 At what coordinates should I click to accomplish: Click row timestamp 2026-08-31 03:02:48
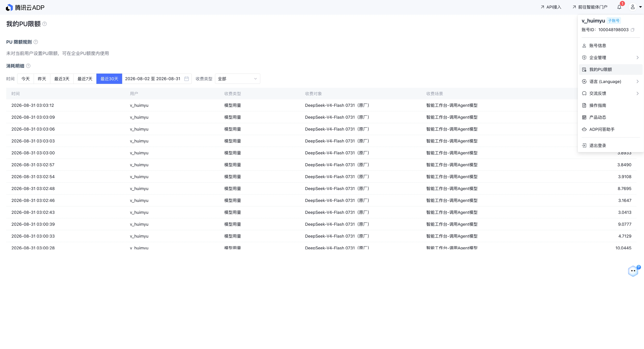click(33, 189)
